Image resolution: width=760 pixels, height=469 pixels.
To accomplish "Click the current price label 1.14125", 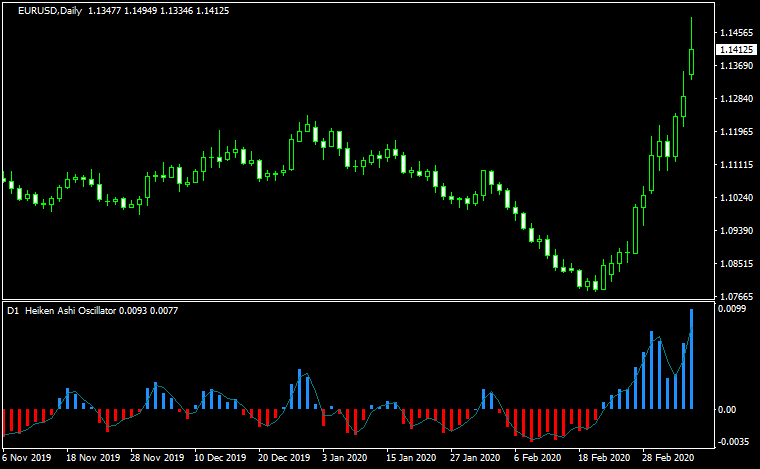I will pyautogui.click(x=735, y=49).
